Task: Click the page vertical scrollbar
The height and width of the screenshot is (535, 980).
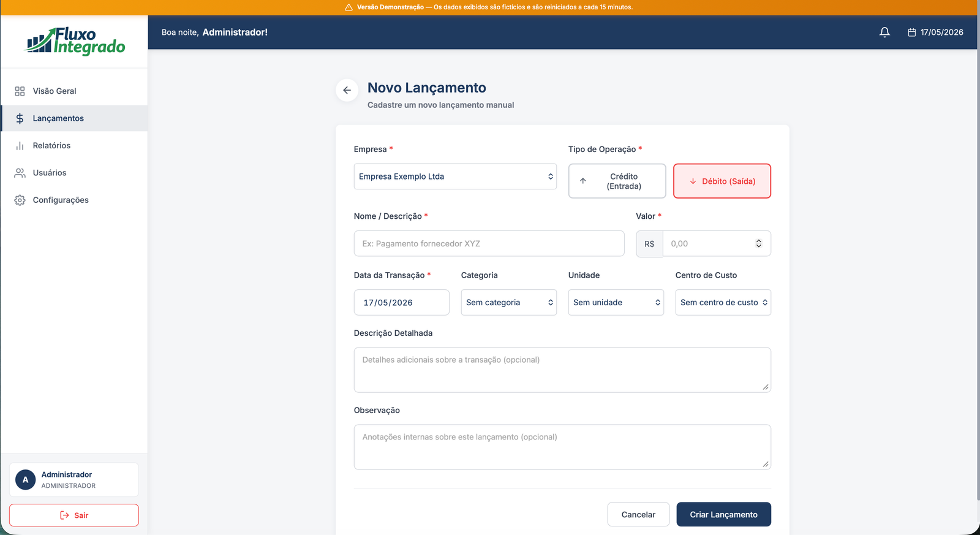Action: pos(978,257)
